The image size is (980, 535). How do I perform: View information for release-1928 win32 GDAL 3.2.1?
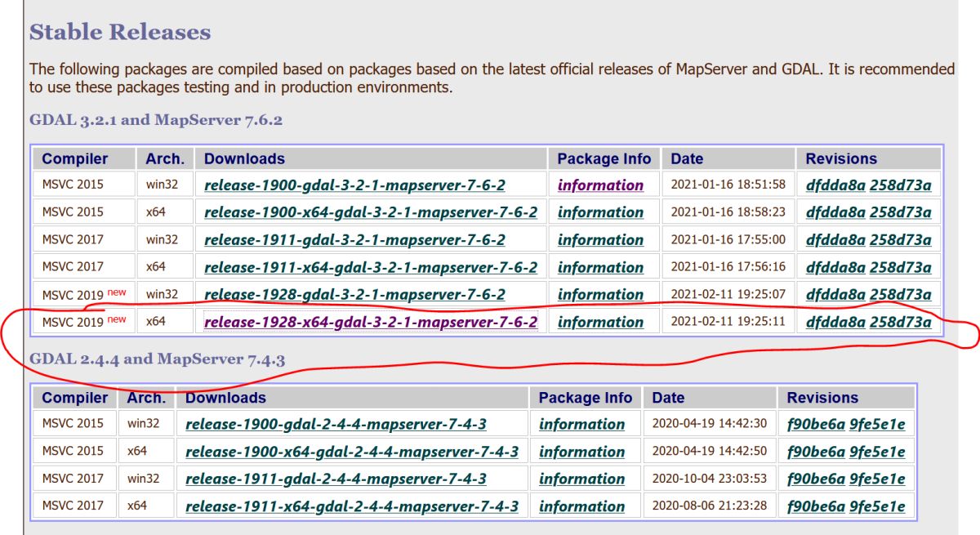tap(600, 294)
